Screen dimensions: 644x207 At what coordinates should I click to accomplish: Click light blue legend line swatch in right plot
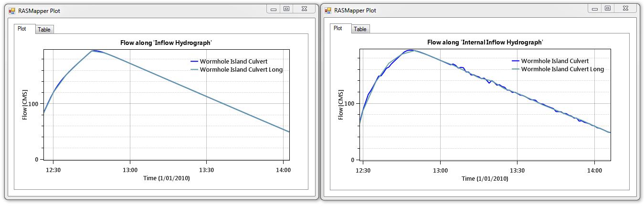tap(515, 70)
